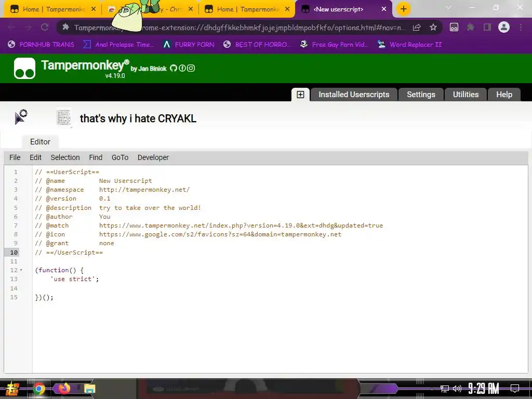Open the profile avatar menu
532x399 pixels.
(504, 27)
